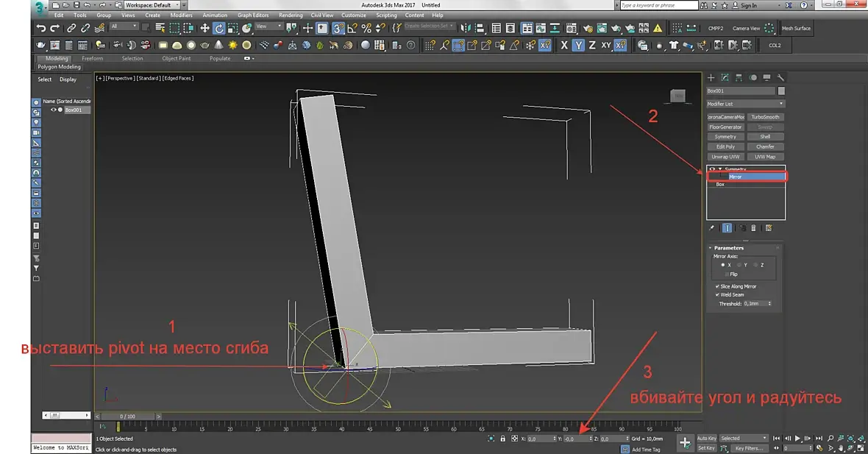
Task: Open the Customize menu
Action: (x=354, y=15)
